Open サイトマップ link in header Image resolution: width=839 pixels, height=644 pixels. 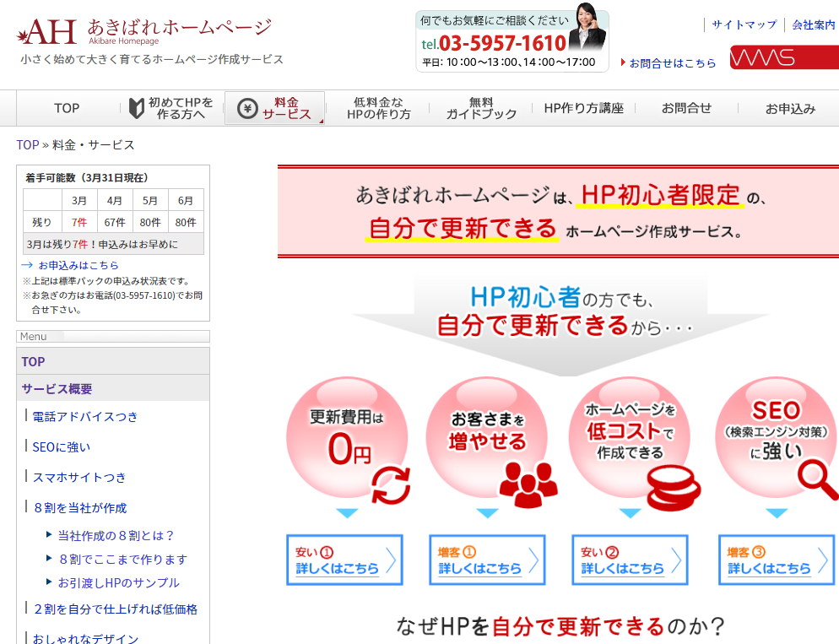744,24
